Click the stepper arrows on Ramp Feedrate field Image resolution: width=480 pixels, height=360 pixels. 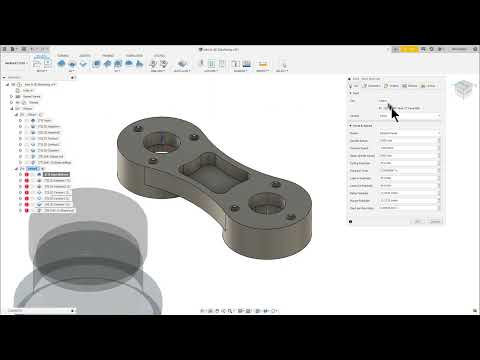click(x=439, y=193)
